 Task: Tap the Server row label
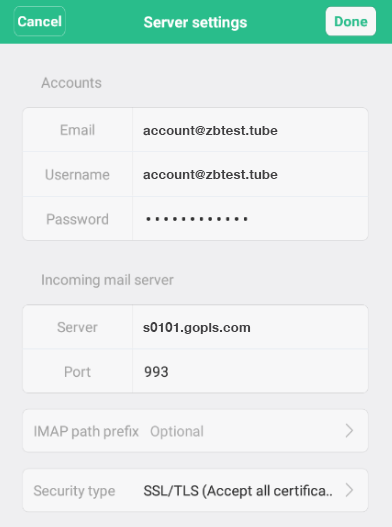pyautogui.click(x=77, y=327)
